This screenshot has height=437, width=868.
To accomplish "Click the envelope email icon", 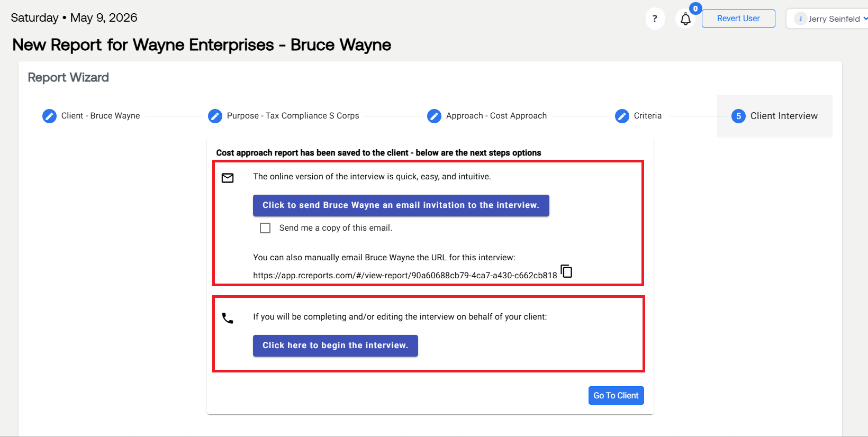I will (228, 178).
